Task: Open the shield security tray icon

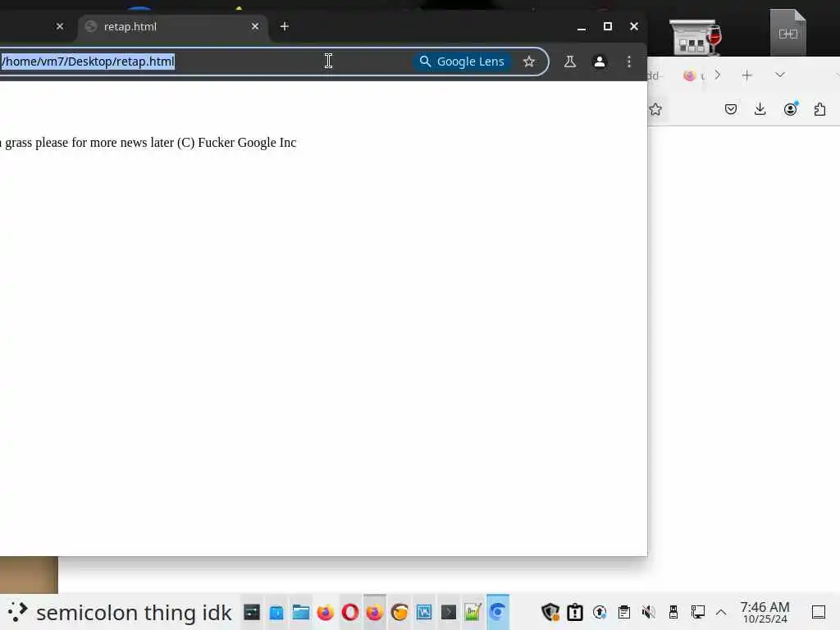Action: pos(550,612)
